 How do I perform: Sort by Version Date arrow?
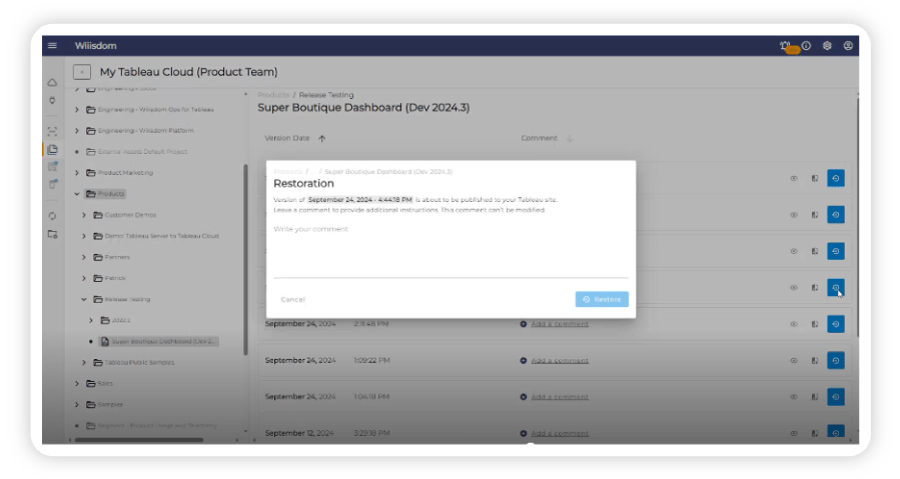point(322,138)
